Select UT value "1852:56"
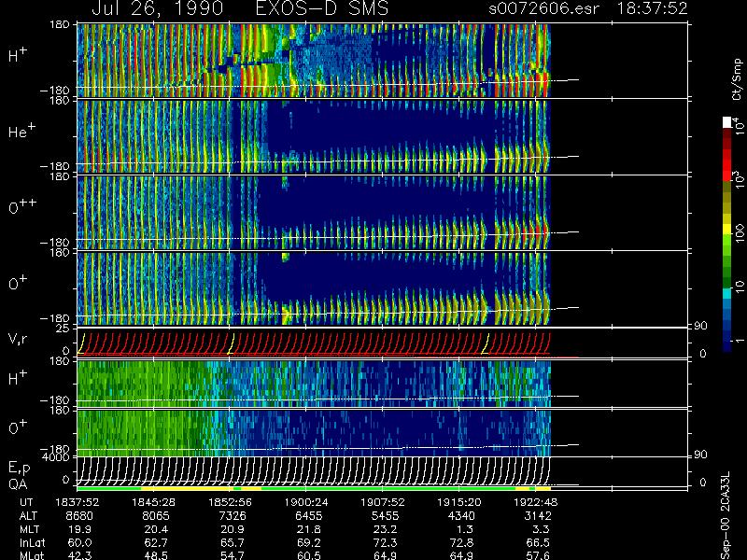This screenshot has height=560, width=747. 230,502
